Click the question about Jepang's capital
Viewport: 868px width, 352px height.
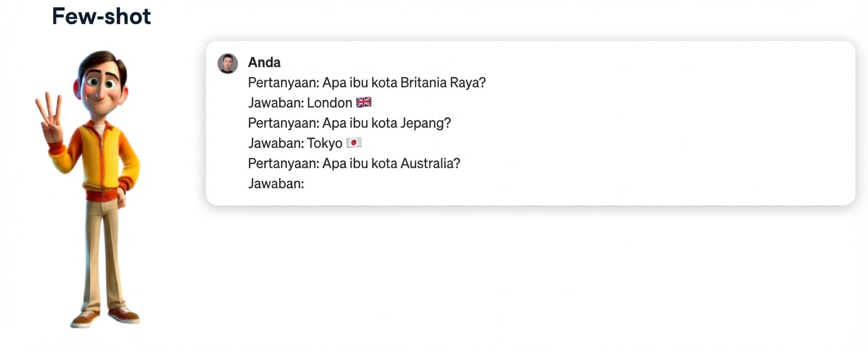pyautogui.click(x=349, y=123)
